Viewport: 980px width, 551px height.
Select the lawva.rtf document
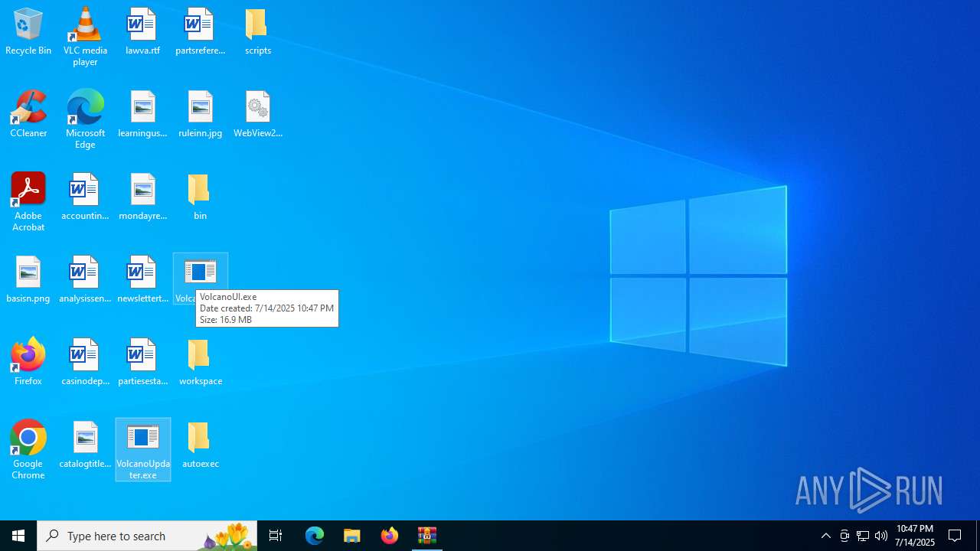[x=142, y=32]
